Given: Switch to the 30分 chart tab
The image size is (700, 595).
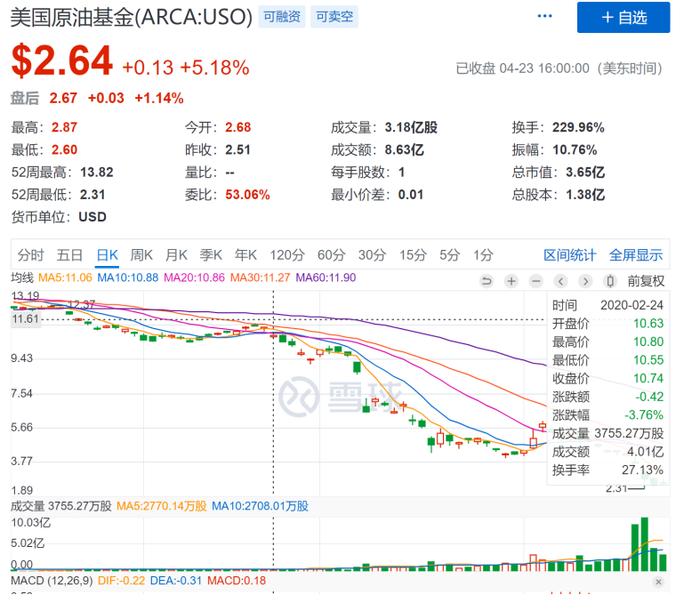Looking at the screenshot, I should (x=372, y=255).
